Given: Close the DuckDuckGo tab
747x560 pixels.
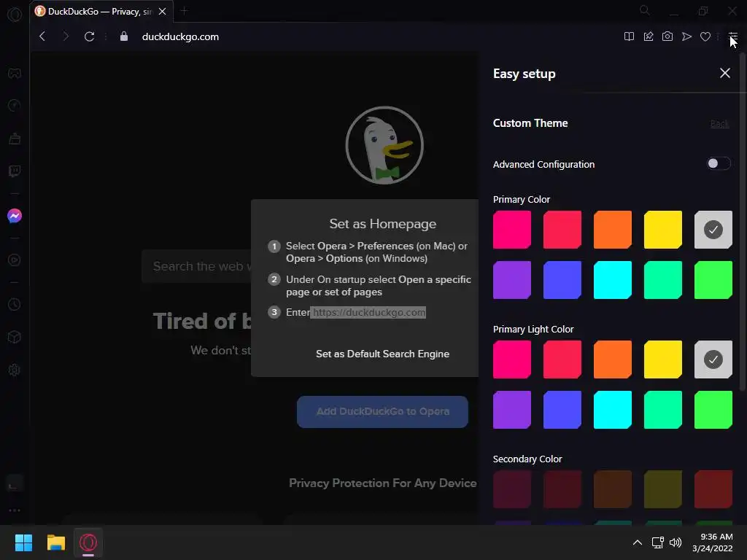Looking at the screenshot, I should click(163, 12).
